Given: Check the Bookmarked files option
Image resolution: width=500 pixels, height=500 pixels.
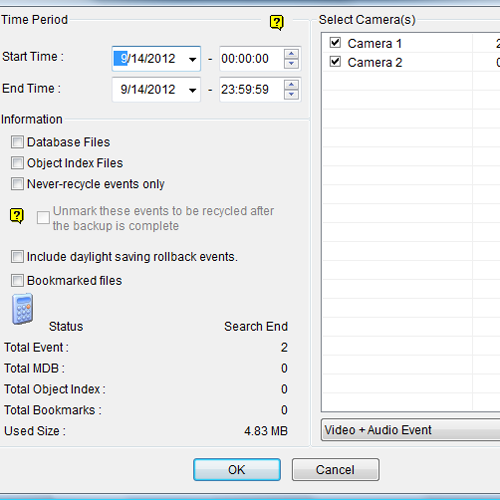Looking at the screenshot, I should point(17,281).
